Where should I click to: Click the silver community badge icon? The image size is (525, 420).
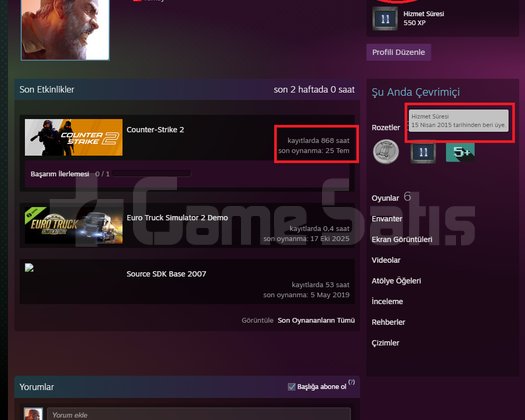pos(386,152)
